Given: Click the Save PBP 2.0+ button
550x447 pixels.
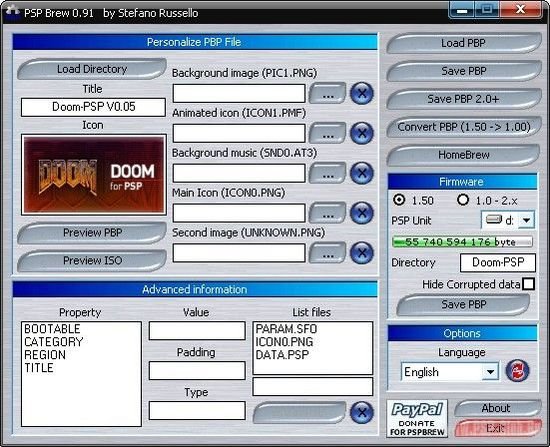Looking at the screenshot, I should tap(464, 99).
